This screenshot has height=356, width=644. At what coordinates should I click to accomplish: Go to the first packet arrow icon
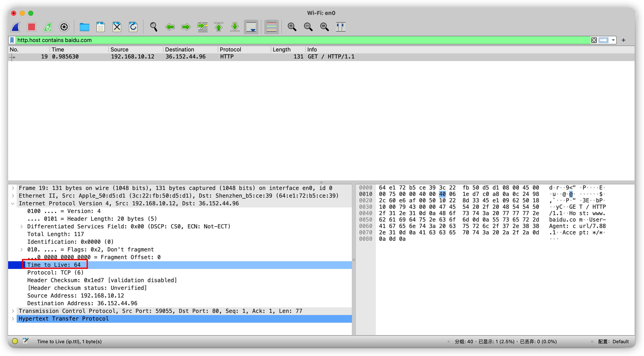(219, 27)
